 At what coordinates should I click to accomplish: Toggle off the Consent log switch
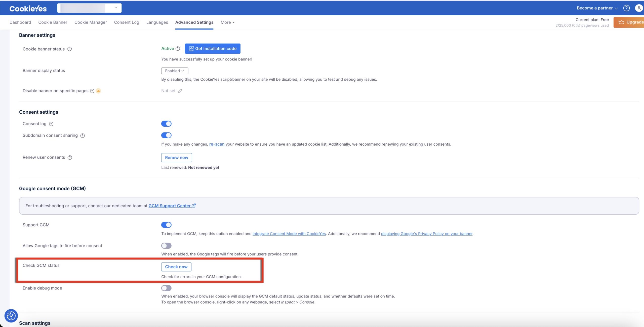pos(166,124)
